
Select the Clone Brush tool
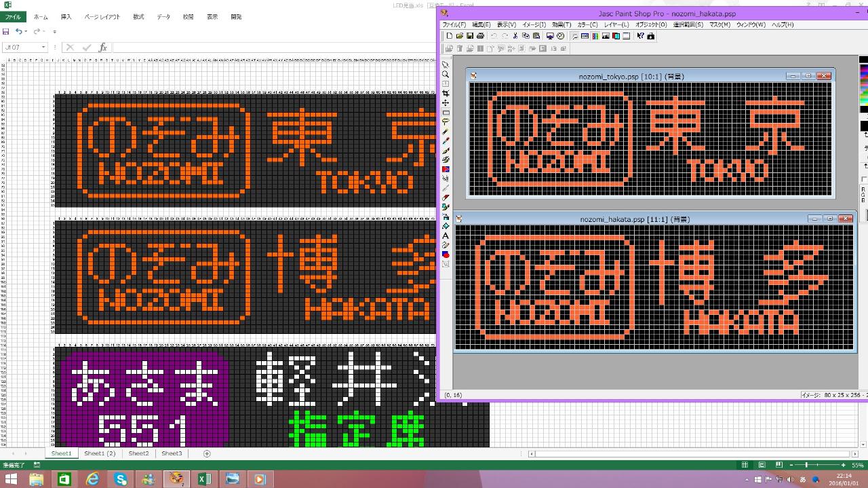click(x=446, y=160)
